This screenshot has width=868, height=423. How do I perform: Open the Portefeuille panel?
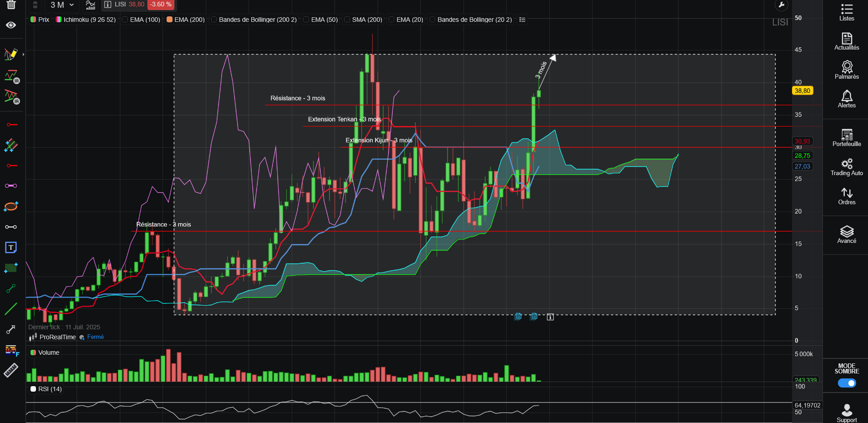point(847,138)
